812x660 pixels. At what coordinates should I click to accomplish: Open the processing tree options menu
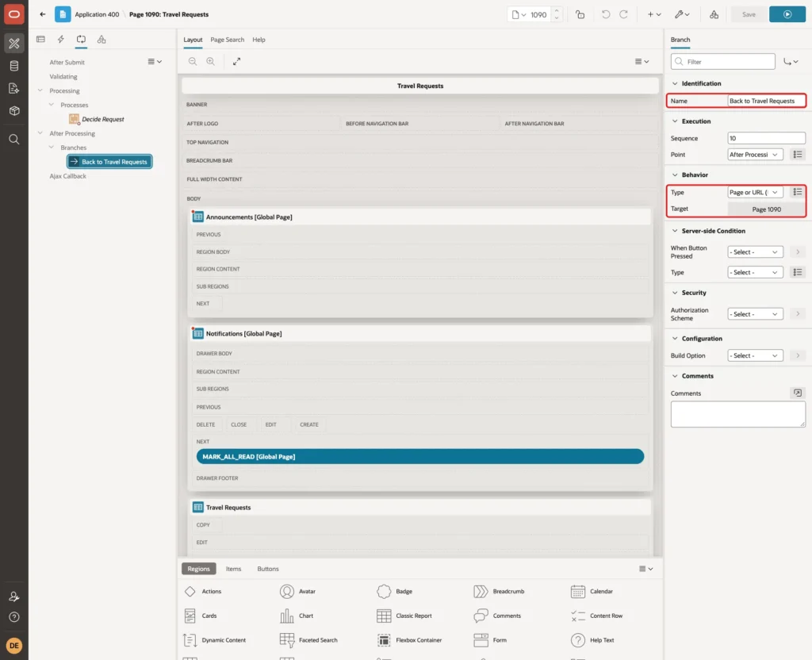pos(155,61)
